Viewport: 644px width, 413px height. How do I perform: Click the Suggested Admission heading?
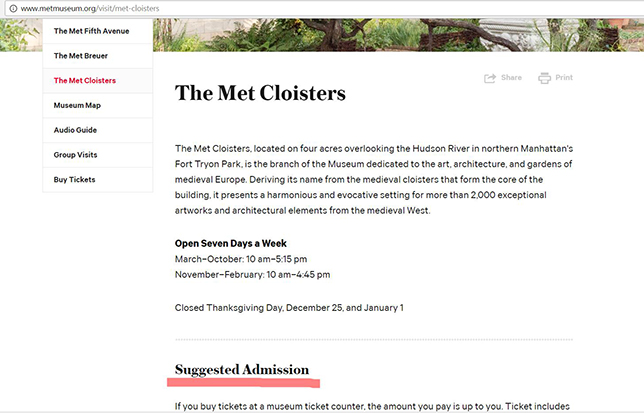tap(242, 369)
